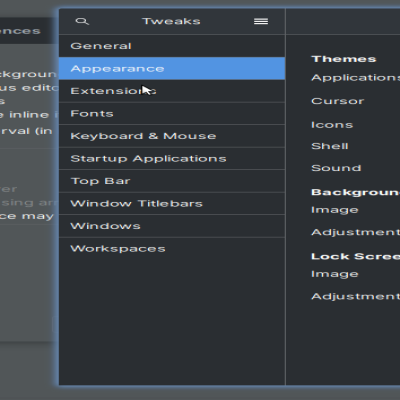Select the Windows category
The width and height of the screenshot is (400, 400).
(172, 226)
